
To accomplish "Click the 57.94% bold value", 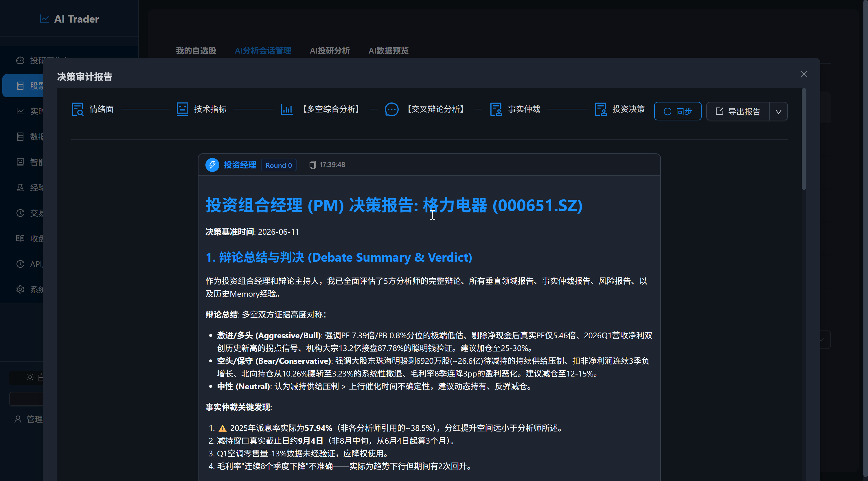I will click(318, 428).
